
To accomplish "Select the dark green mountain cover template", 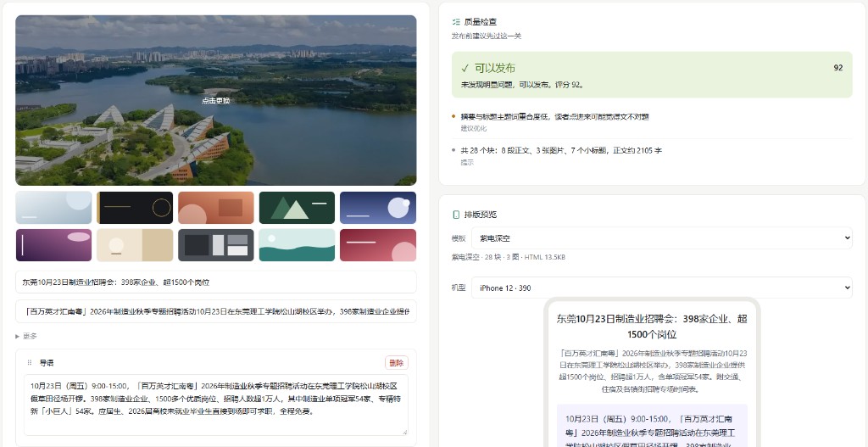I will click(x=297, y=208).
